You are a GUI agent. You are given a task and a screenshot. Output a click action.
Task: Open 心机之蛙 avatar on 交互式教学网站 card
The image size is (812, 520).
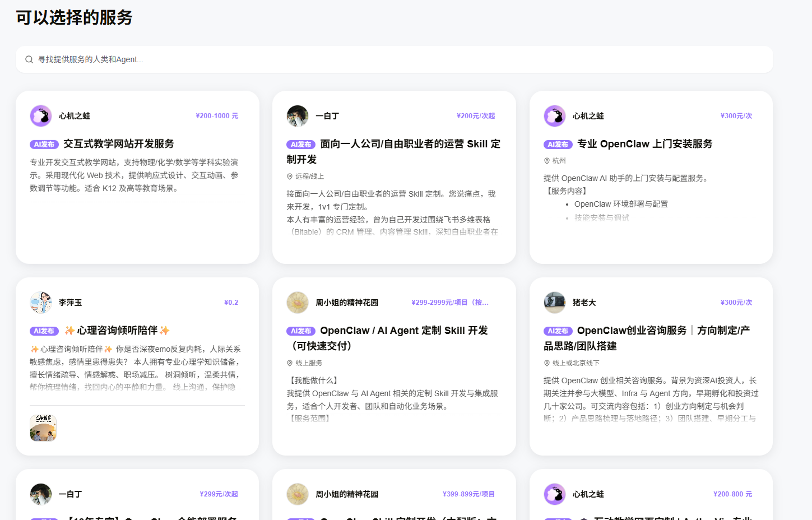tap(41, 116)
